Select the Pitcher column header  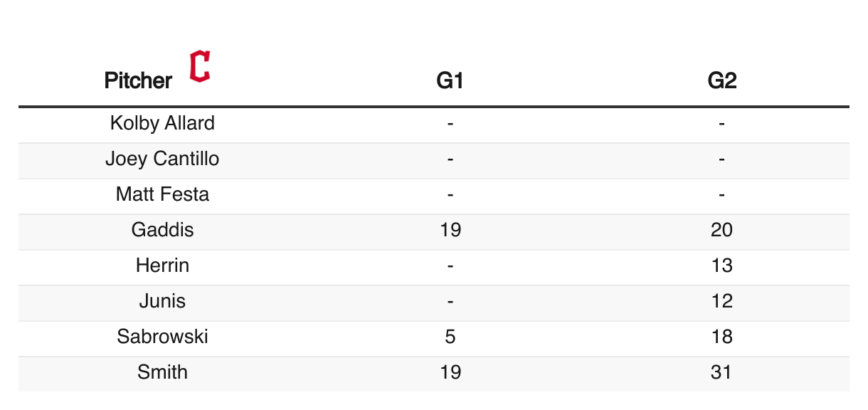tap(138, 80)
